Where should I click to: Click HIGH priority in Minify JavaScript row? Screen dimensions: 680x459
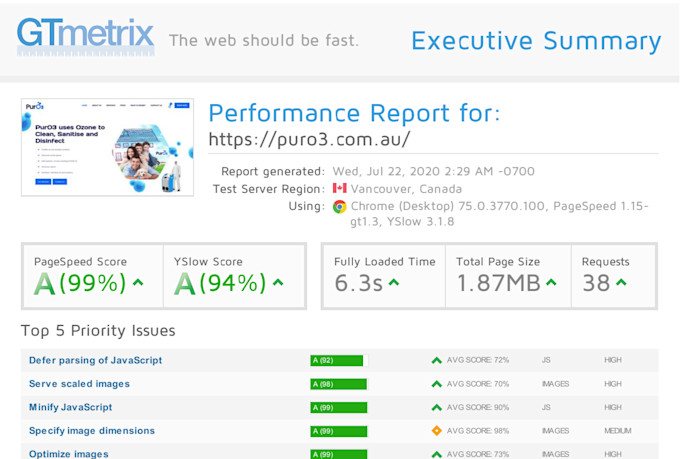[x=613, y=407]
